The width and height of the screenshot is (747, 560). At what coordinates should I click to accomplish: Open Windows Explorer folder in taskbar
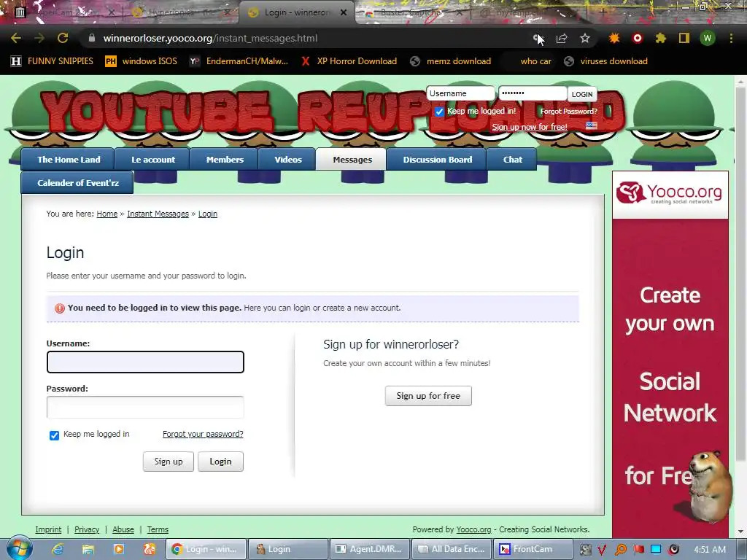[x=88, y=549]
